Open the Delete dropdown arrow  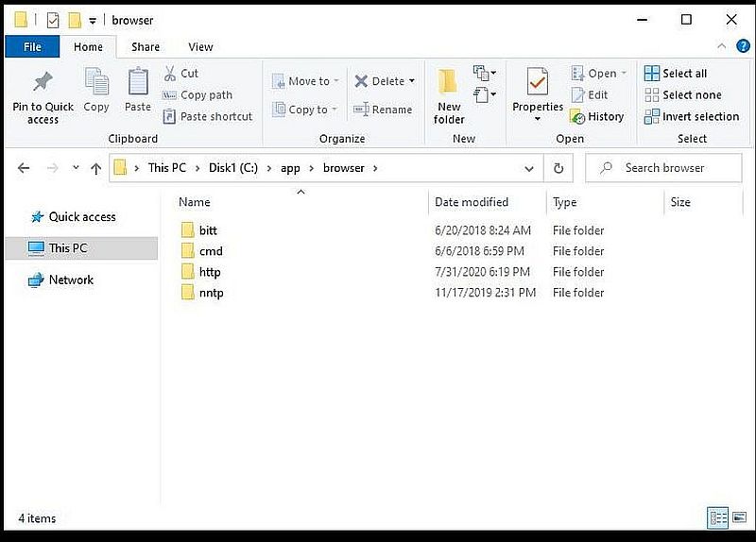pos(412,81)
